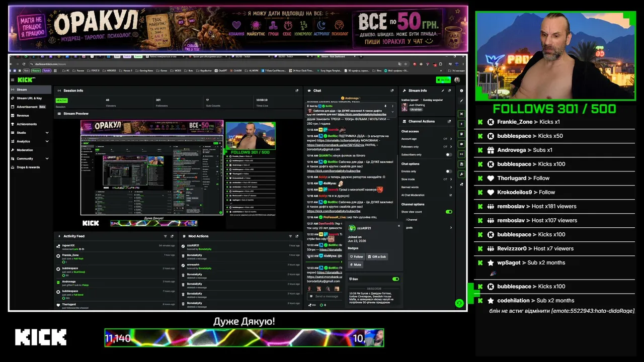Open Banned words settings chevron

(x=450, y=187)
